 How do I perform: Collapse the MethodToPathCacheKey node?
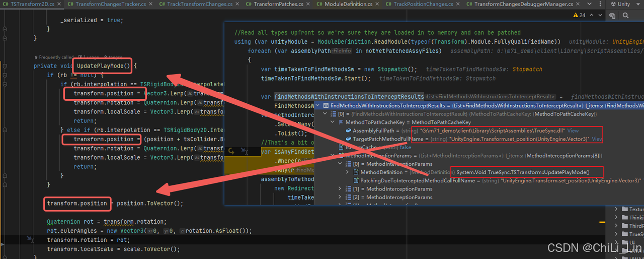[333, 122]
